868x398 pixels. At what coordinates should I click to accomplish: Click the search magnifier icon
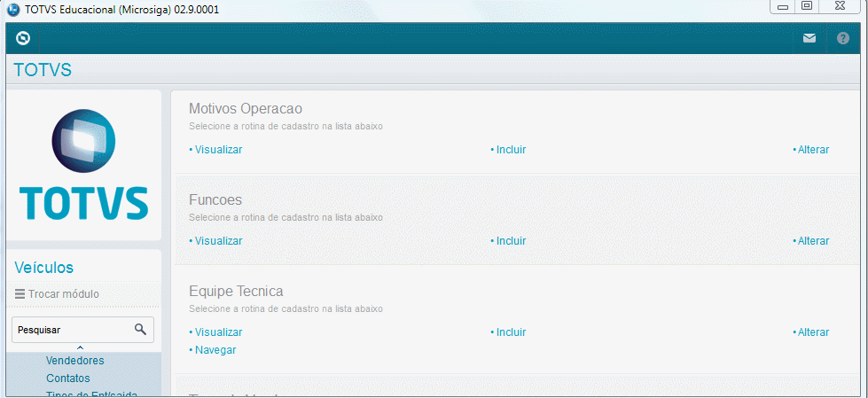(141, 330)
